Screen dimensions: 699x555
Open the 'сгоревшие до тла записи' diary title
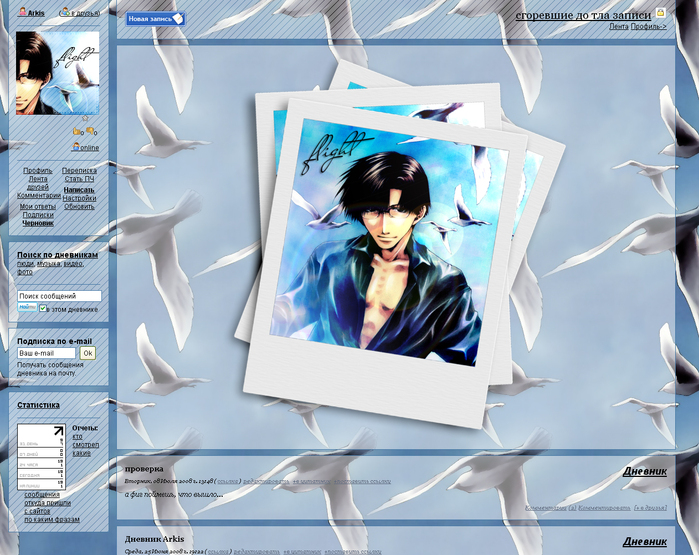583,15
